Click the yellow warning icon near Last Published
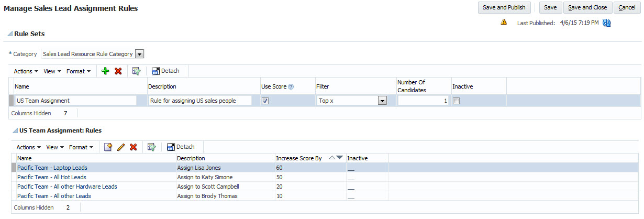Screen dimensions: 644x219 click(x=504, y=23)
